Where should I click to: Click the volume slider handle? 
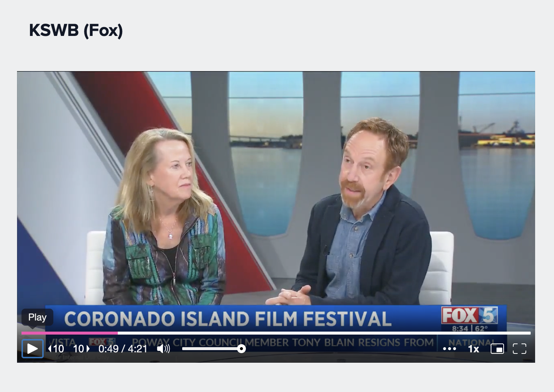coord(241,349)
